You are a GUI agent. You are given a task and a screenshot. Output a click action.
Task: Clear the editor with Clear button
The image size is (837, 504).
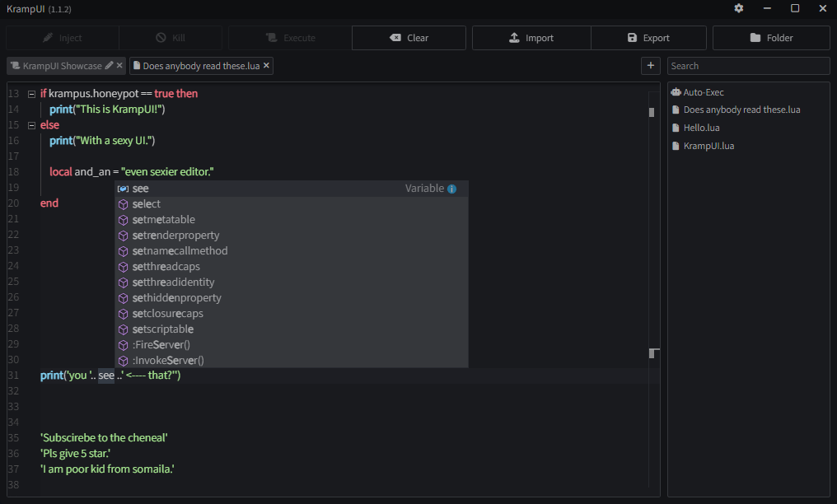(409, 38)
